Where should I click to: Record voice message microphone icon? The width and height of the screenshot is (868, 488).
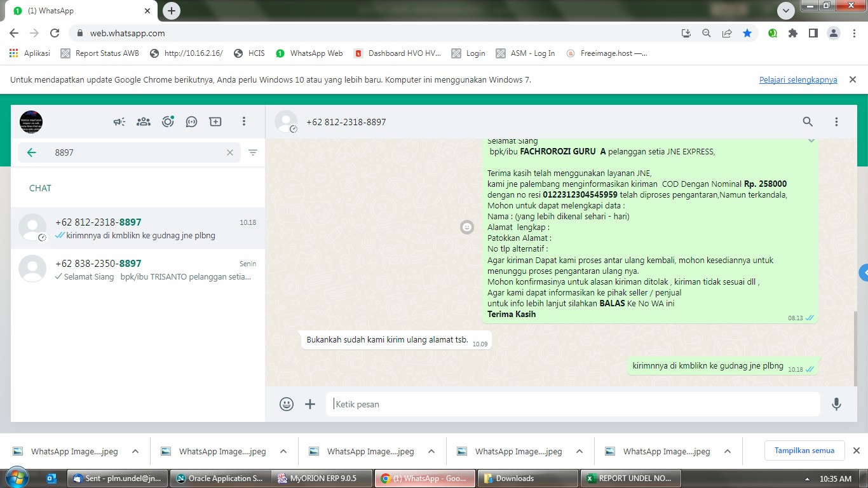836,403
